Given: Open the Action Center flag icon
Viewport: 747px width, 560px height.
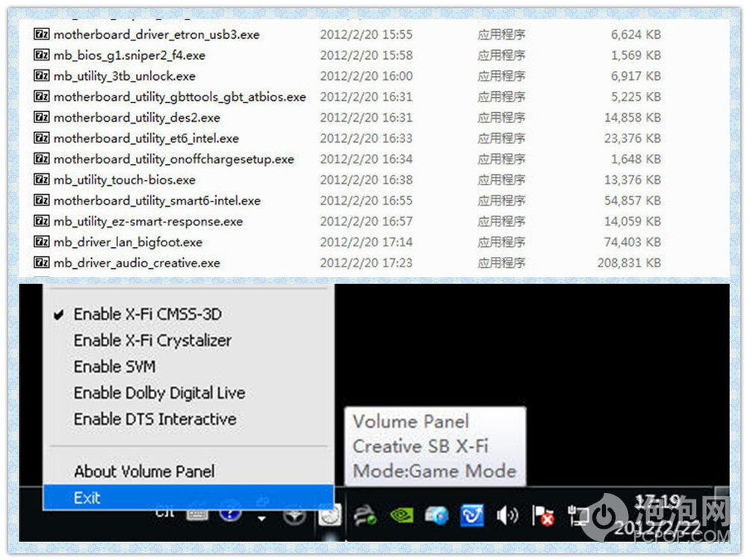Looking at the screenshot, I should [x=542, y=514].
